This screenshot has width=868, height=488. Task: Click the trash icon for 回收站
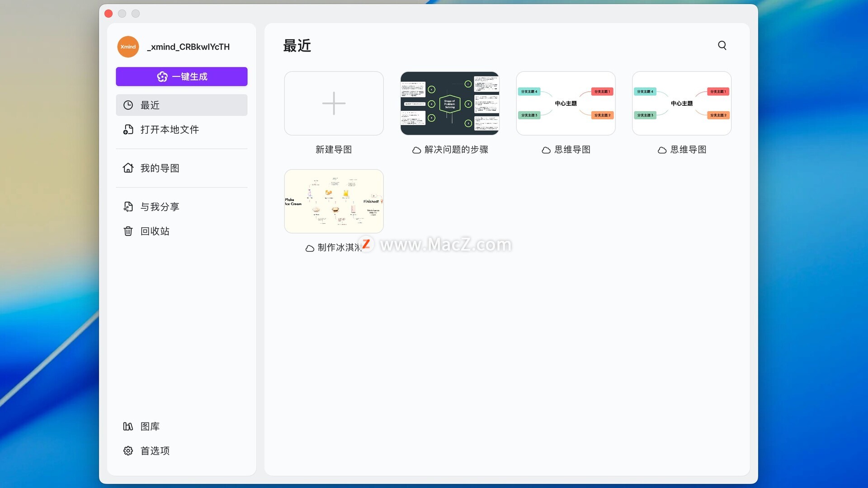click(x=128, y=231)
